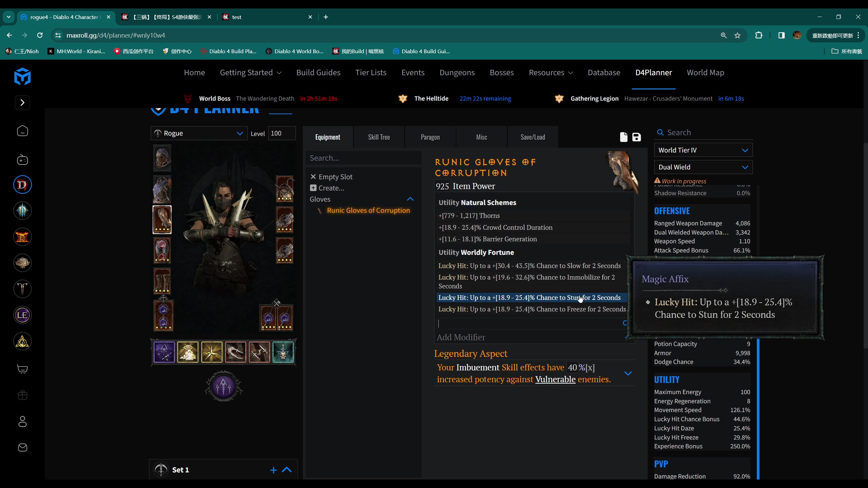Image resolution: width=868 pixels, height=488 pixels.
Task: Select the Last Epoch game icon
Action: pos(22,315)
